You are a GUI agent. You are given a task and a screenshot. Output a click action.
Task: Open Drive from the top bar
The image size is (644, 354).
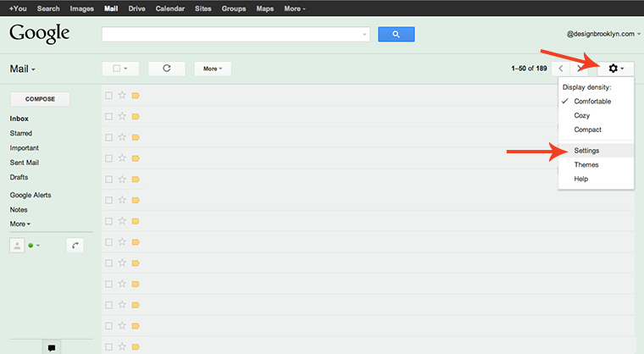[136, 8]
